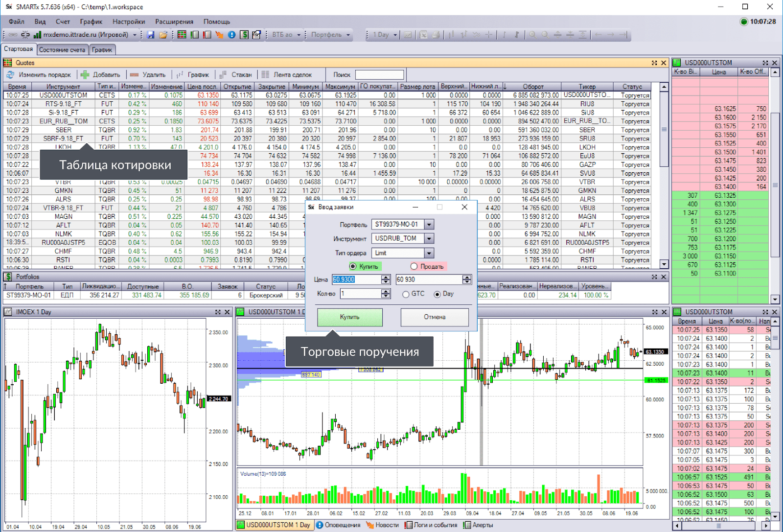Viewport: 783px width, 532px height.
Task: Select the GTC radio option
Action: pos(406,294)
